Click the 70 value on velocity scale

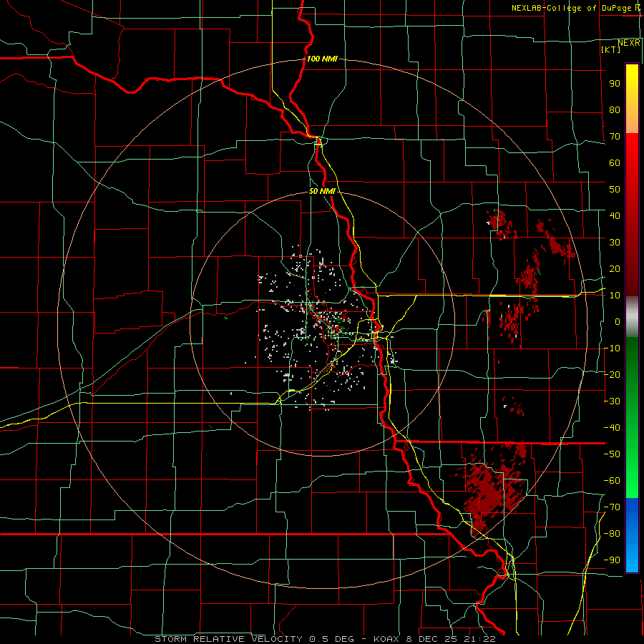point(615,137)
